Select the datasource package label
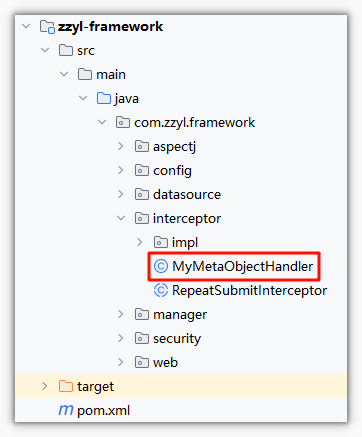This screenshot has height=437, width=362. 187,195
